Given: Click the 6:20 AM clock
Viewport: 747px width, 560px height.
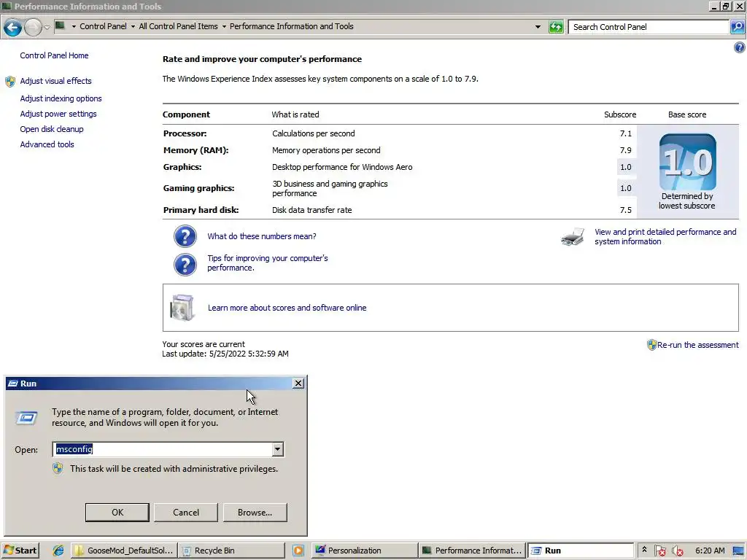Looking at the screenshot, I should (x=710, y=551).
